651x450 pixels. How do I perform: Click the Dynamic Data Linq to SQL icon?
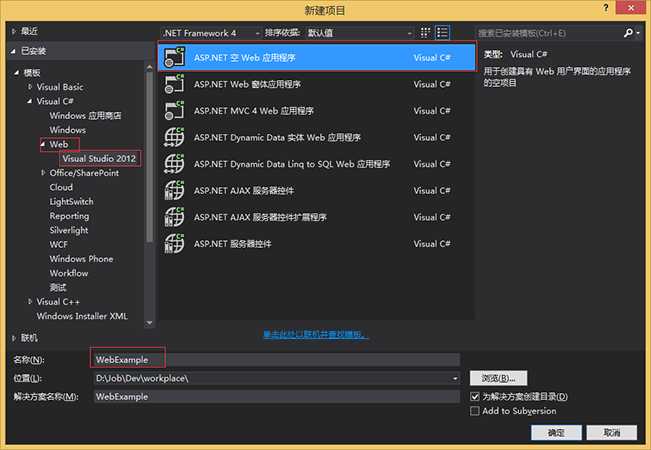[174, 164]
